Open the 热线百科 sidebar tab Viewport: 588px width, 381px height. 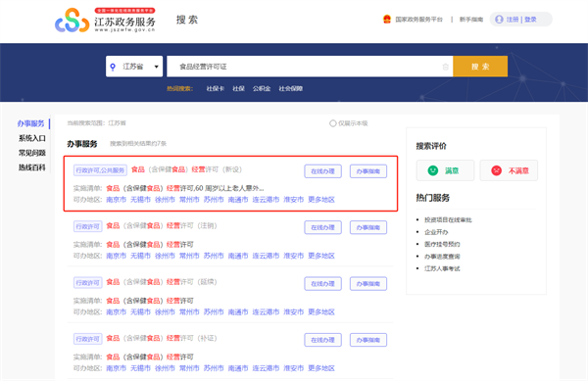pos(32,167)
